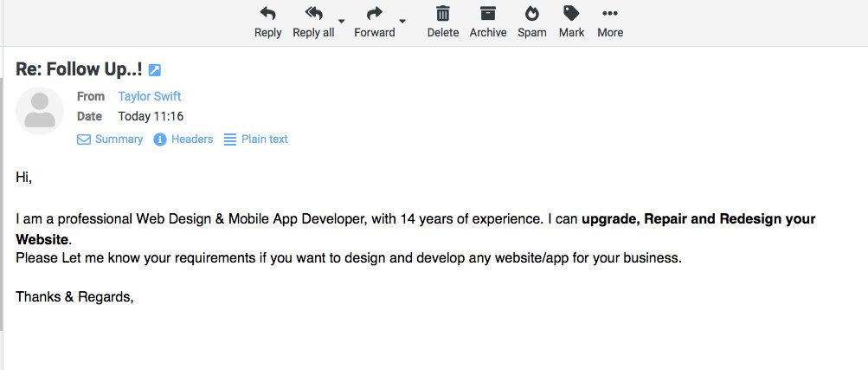Open the Reply all options dropdown arrow
The image size is (868, 370).
tap(342, 21)
